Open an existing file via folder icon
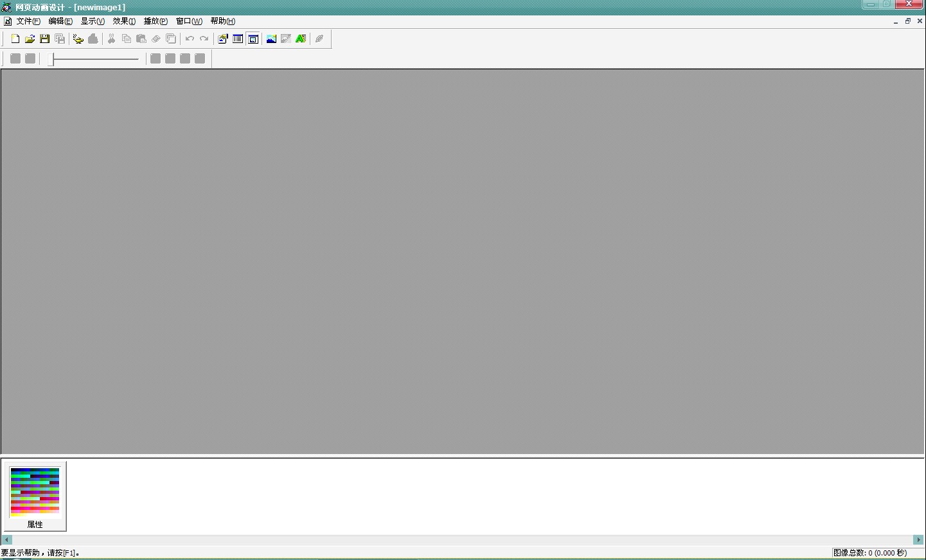 tap(30, 39)
